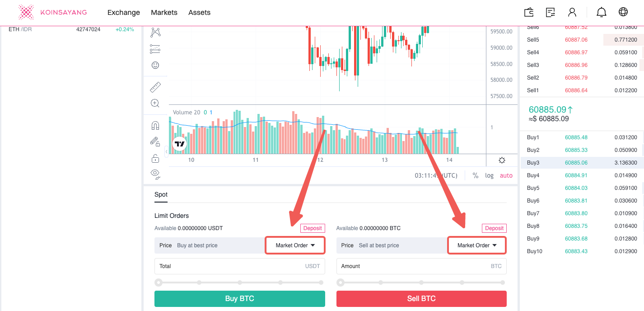The width and height of the screenshot is (644, 311).
Task: Activate the zoom-in tool on chart
Action: coord(155,103)
